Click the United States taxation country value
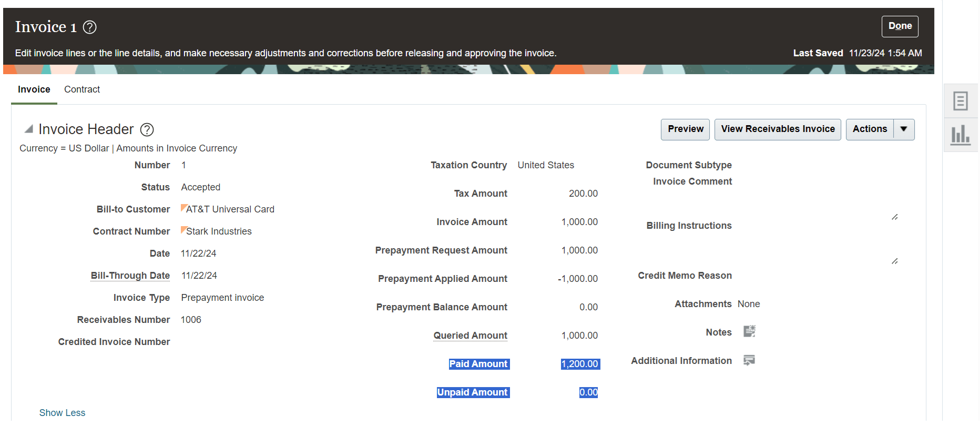This screenshot has height=426, width=980. click(546, 165)
